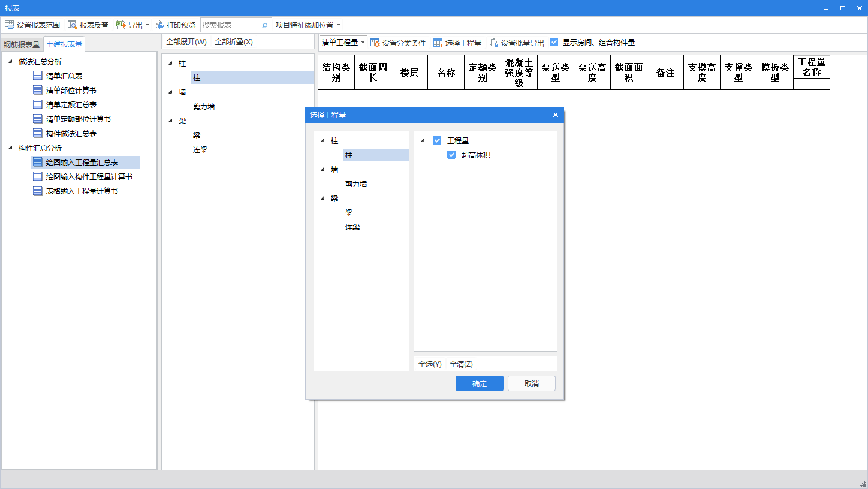Viewport: 868px width, 489px height.
Task: Click report icon beside 绘图输入工程量汇总表
Action: tap(38, 162)
